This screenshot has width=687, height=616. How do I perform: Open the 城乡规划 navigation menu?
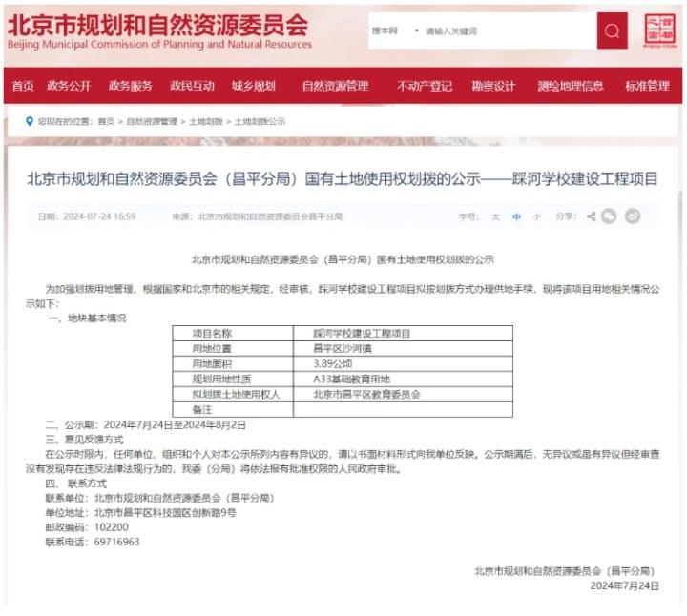tap(253, 86)
